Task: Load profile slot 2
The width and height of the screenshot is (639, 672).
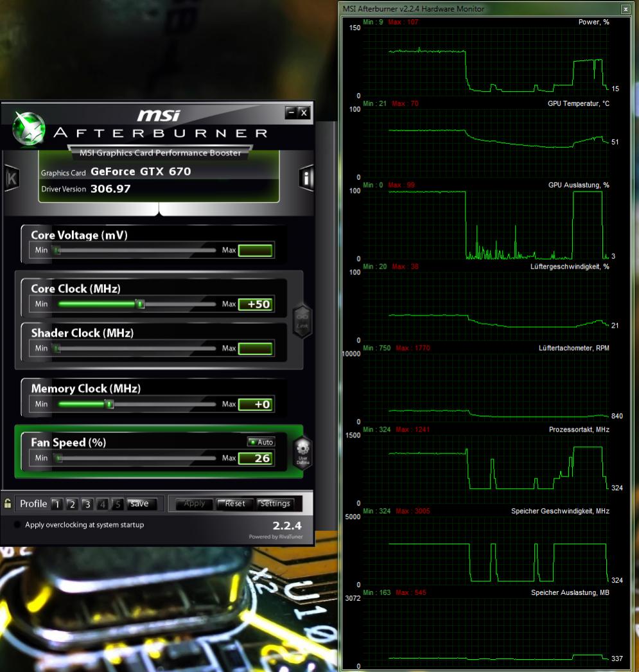Action: pos(72,504)
